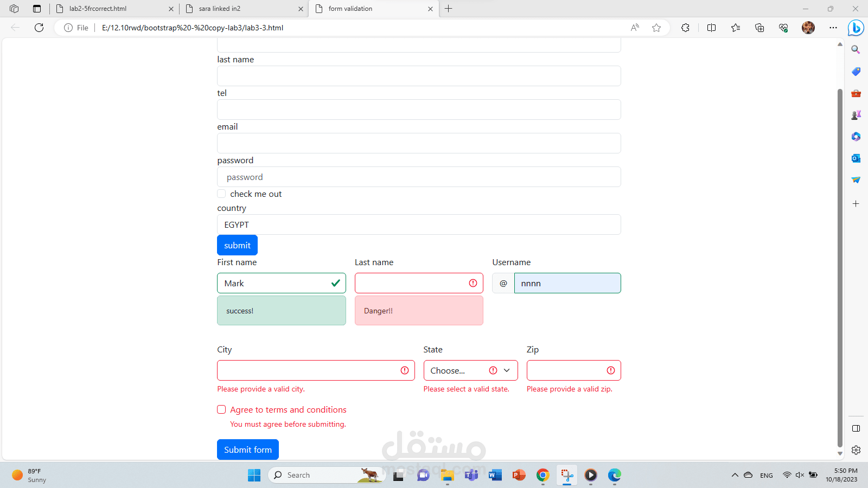Refresh the current page
Image resolution: width=868 pixels, height=488 pixels.
pos(39,28)
